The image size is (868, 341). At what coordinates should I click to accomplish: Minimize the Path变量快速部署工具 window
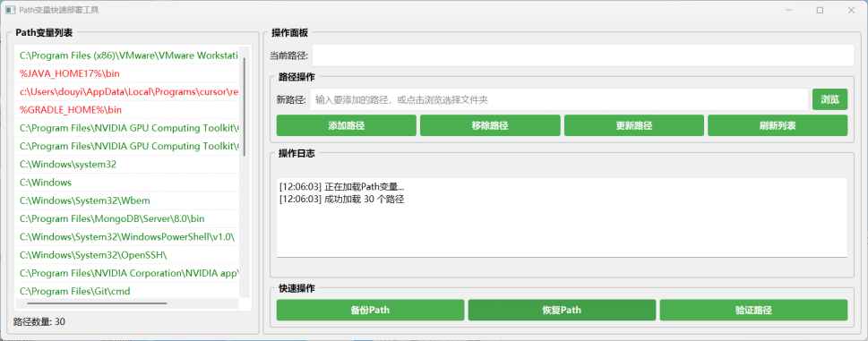click(789, 10)
